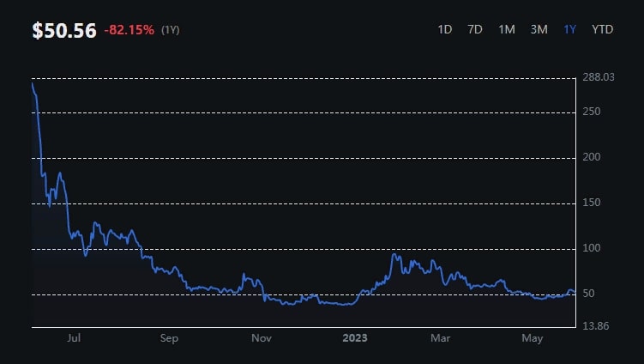Viewport: 644px width, 364px height.
Task: Click the (1Y) period label
Action: point(171,30)
